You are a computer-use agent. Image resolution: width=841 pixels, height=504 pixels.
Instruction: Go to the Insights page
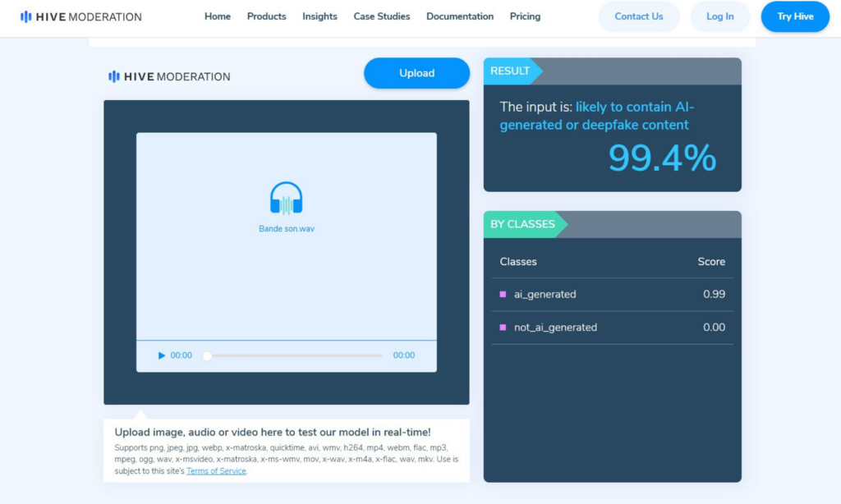tap(319, 16)
